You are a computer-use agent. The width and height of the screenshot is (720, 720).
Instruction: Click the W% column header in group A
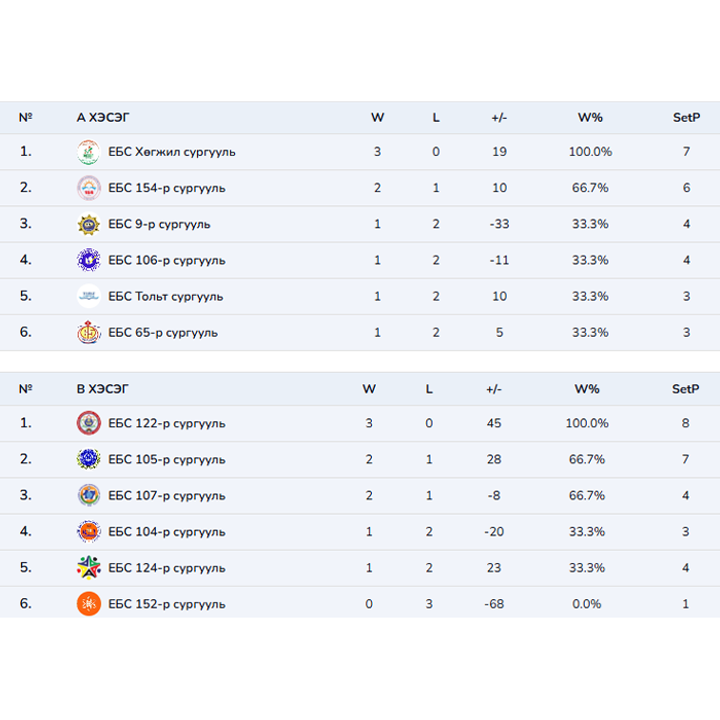coord(590,117)
